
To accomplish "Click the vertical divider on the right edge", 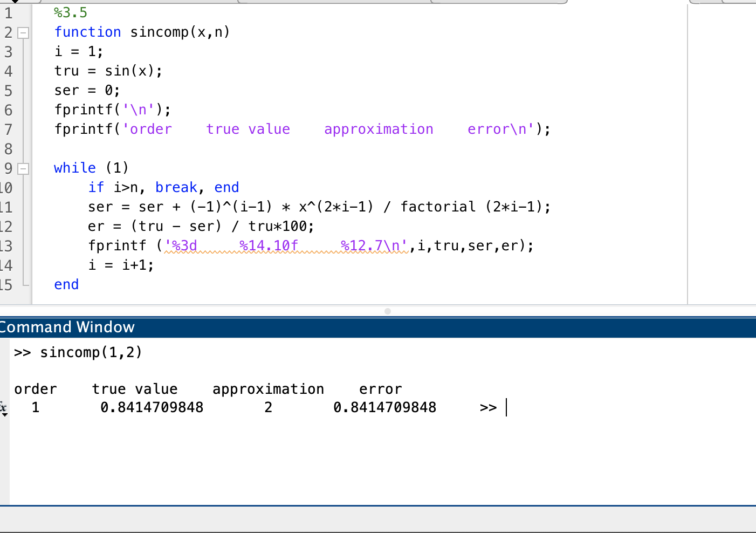I will [688, 162].
